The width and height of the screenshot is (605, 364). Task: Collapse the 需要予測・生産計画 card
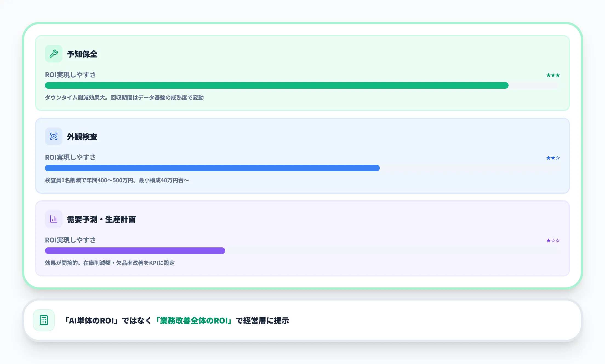pyautogui.click(x=301, y=238)
